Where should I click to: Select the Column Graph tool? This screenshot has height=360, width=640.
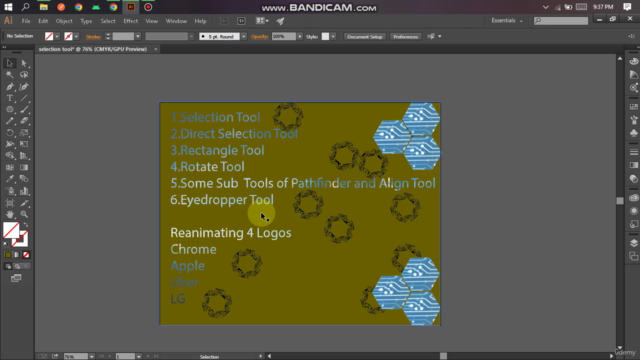pos(24,191)
